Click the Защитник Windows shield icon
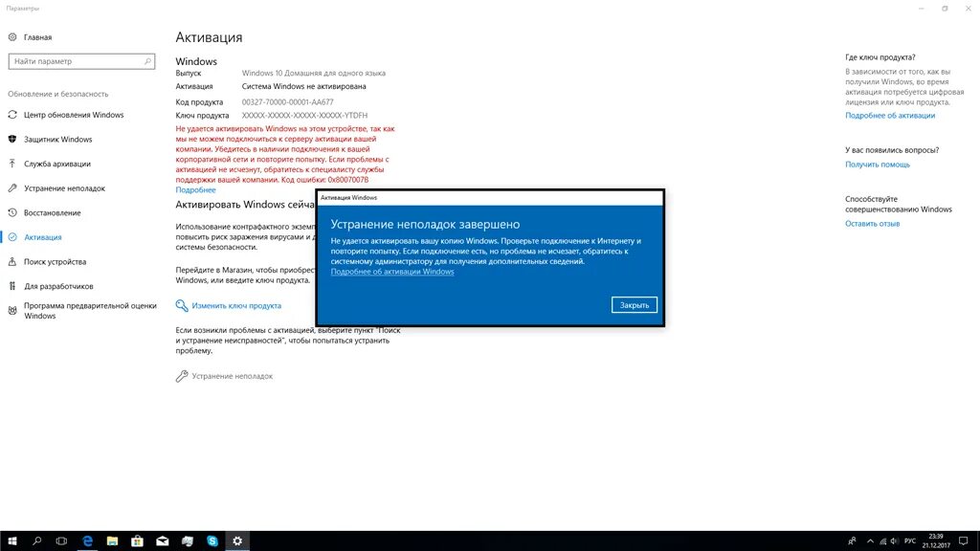 (x=12, y=140)
